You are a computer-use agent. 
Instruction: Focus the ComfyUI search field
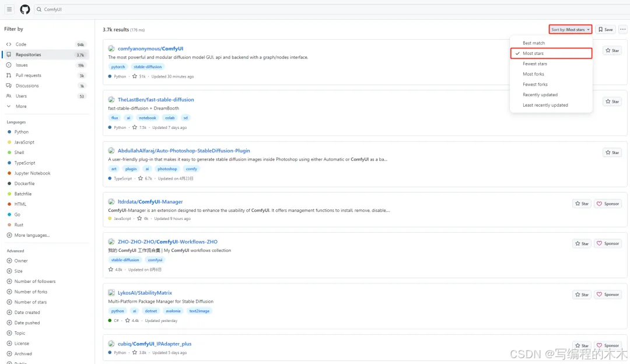pos(332,9)
